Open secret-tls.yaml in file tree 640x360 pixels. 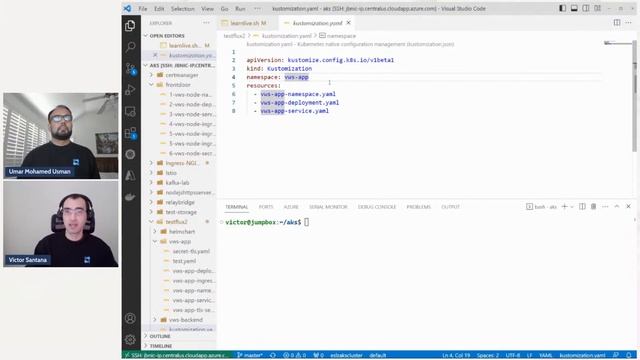point(191,251)
